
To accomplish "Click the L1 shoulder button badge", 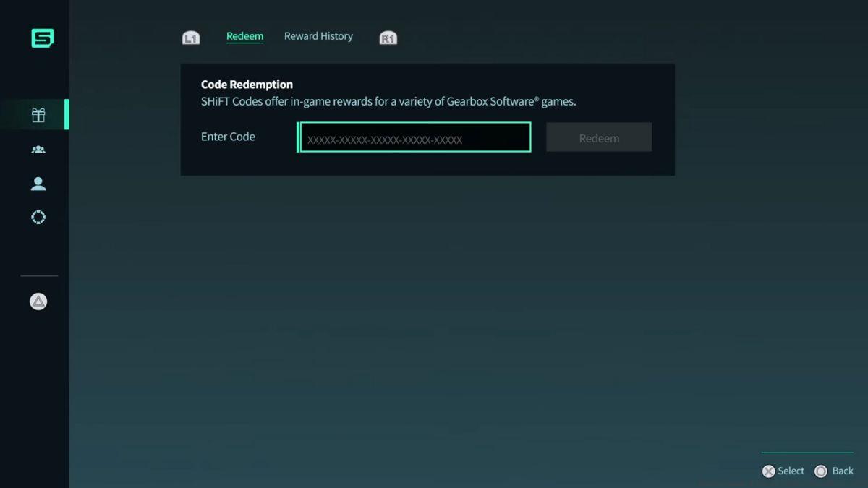I will [191, 36].
